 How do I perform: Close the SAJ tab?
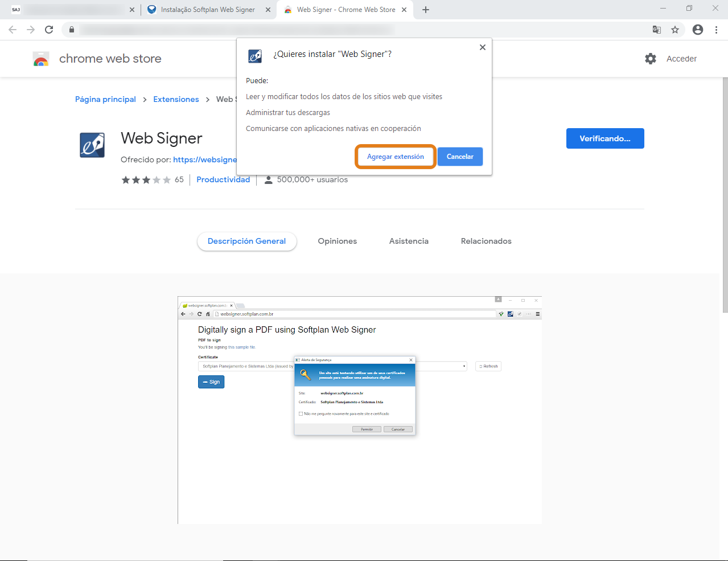pyautogui.click(x=132, y=10)
